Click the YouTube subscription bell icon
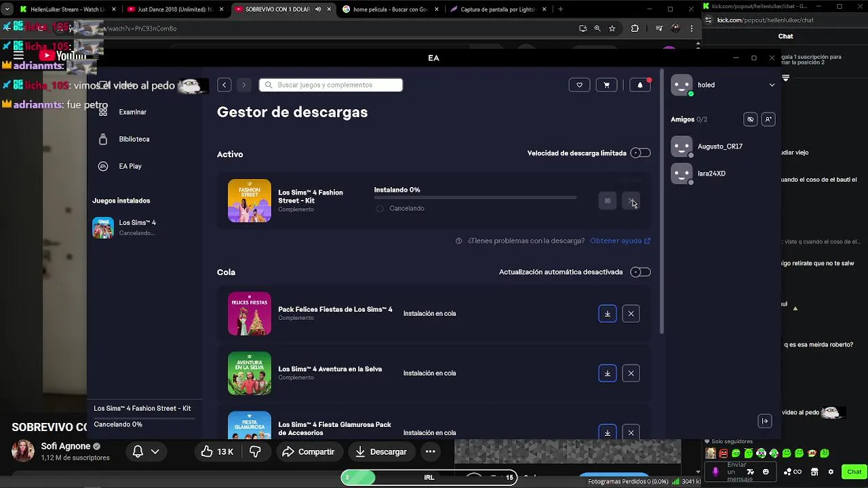The width and height of the screenshot is (868, 488). click(138, 451)
